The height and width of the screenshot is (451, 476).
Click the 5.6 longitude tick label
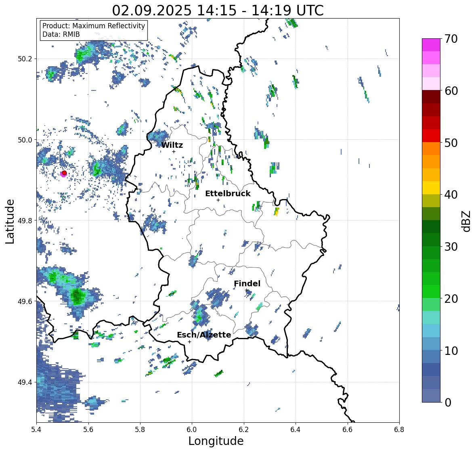pos(88,430)
